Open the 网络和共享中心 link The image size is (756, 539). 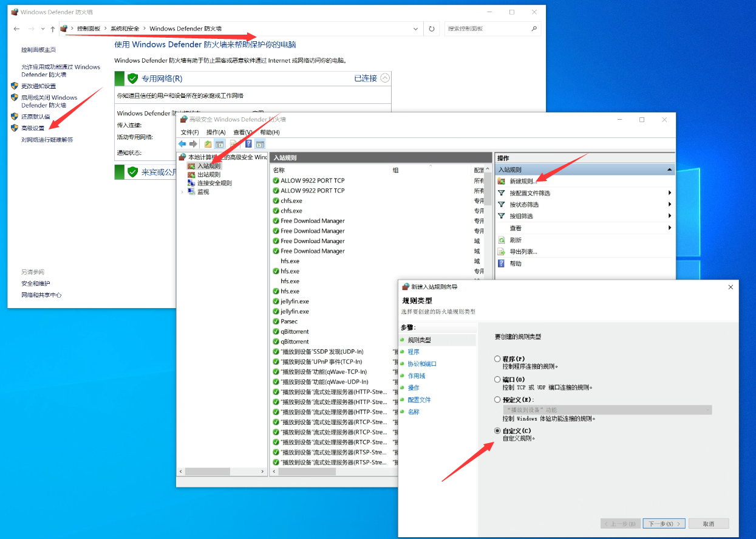(41, 295)
